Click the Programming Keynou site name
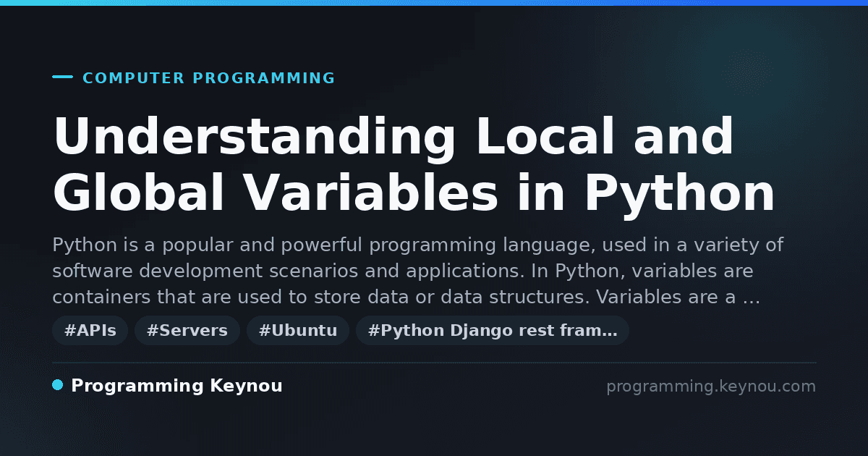The image size is (868, 456). point(176,386)
